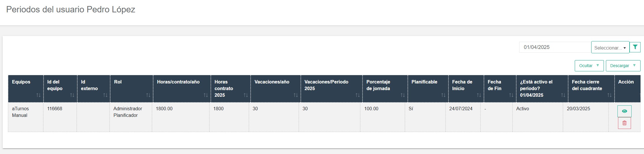Image resolution: width=644 pixels, height=154 pixels.
Task: Sort by Planificable column arrows
Action: tap(443, 95)
